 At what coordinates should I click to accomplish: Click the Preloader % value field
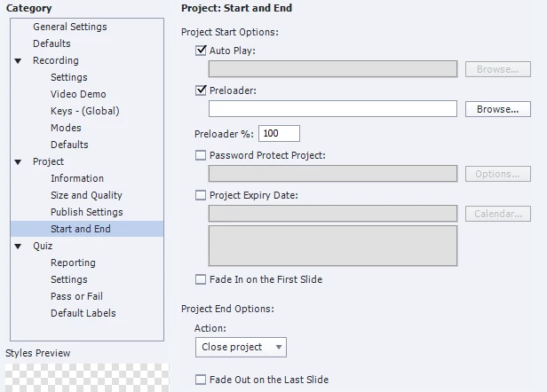[x=279, y=133]
